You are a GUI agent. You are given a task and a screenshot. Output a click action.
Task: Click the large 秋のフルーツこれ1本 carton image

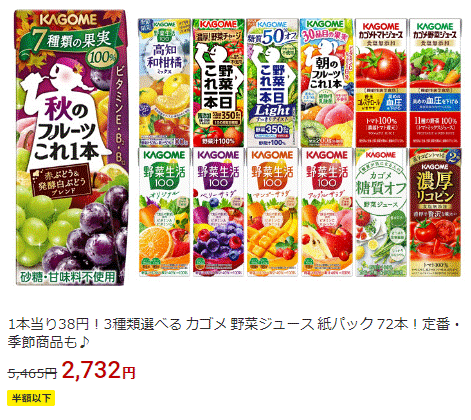click(x=71, y=147)
